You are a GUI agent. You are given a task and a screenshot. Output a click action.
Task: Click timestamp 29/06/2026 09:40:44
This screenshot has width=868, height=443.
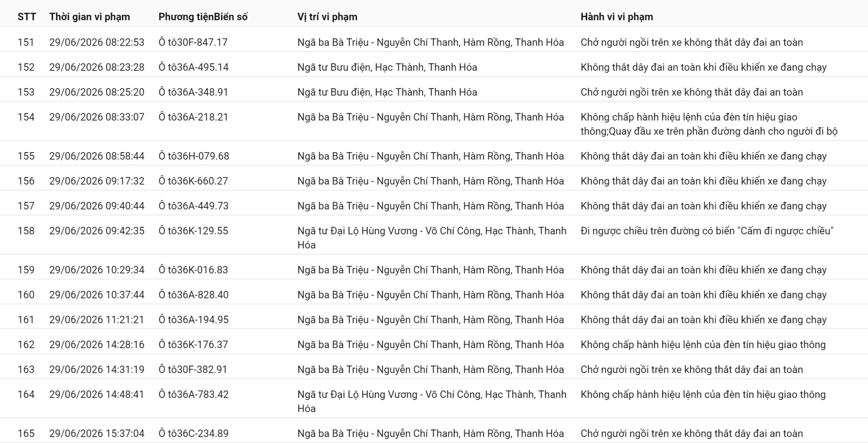(97, 206)
